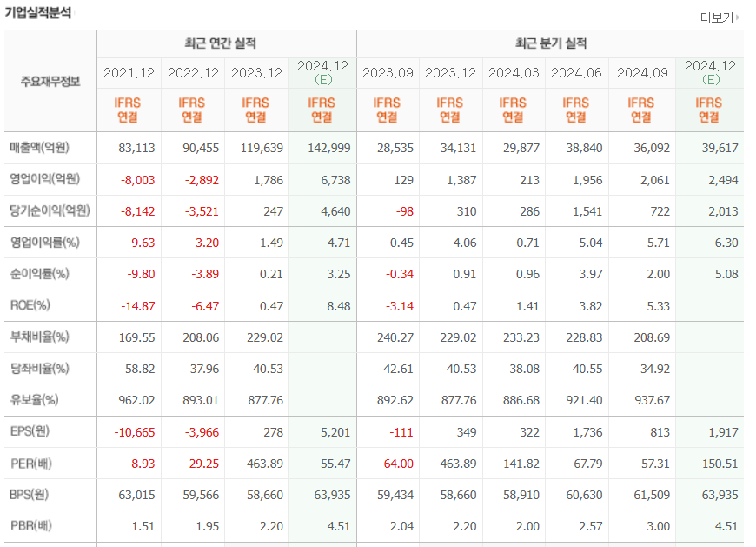Click the 2021.12 annual column header
This screenshot has width=756, height=547.
tap(127, 73)
